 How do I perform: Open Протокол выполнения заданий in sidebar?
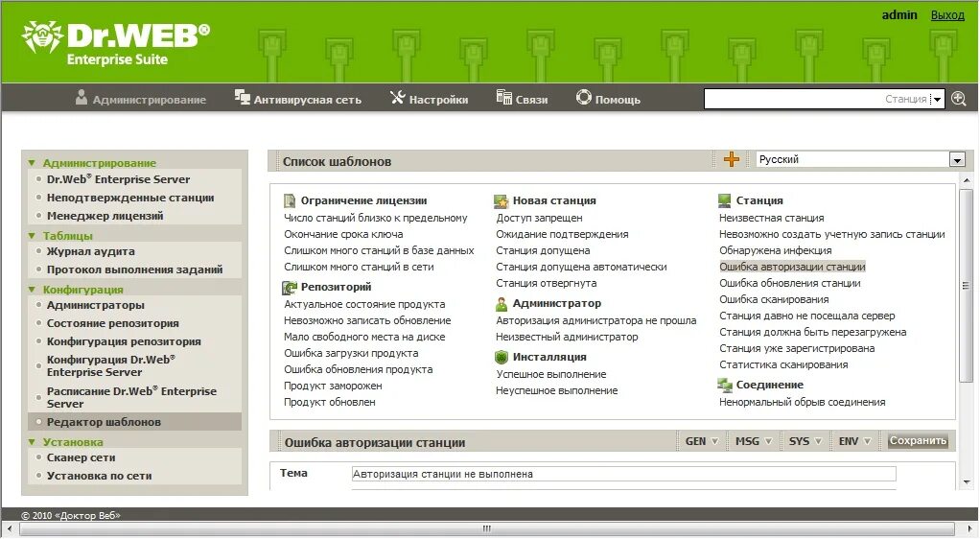pos(134,269)
